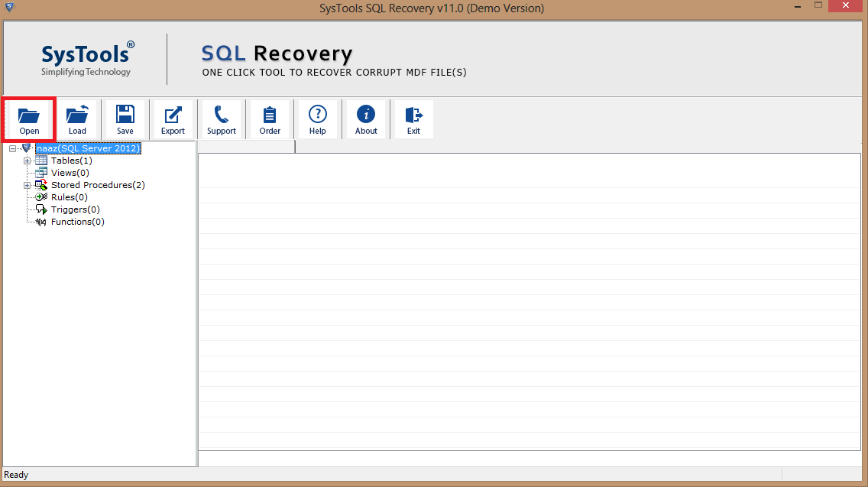Select Rules(0) in the tree
Image resolution: width=868 pixels, height=487 pixels.
pyautogui.click(x=70, y=197)
